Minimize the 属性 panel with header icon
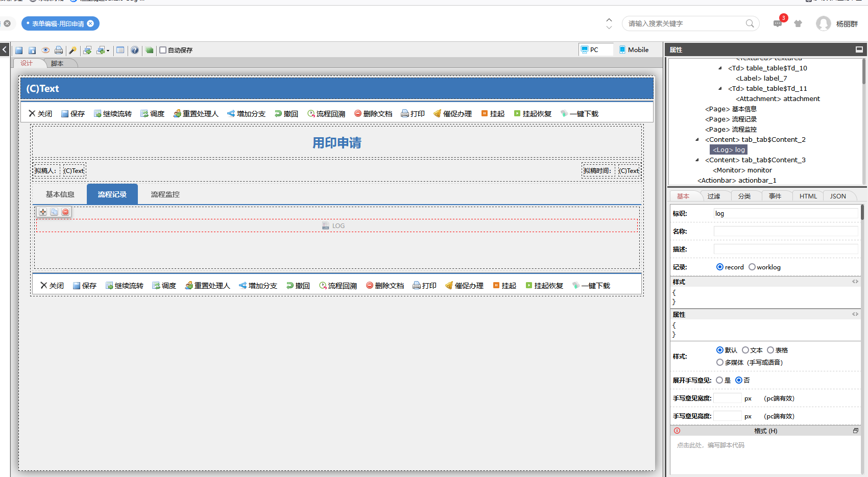 859,49
